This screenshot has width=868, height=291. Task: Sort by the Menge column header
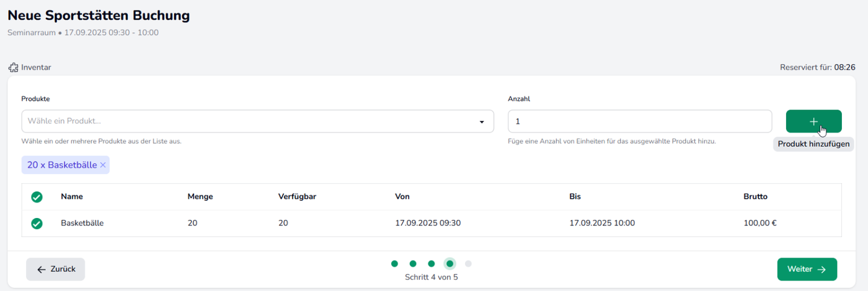[x=200, y=197]
